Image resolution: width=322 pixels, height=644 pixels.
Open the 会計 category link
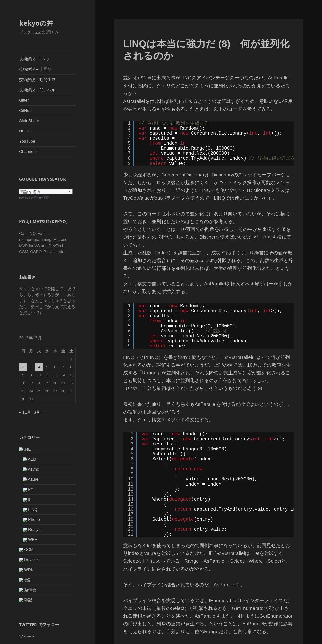[x=28, y=580]
